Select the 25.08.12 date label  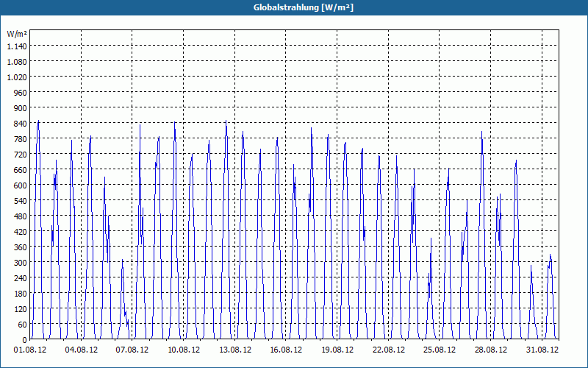point(440,350)
